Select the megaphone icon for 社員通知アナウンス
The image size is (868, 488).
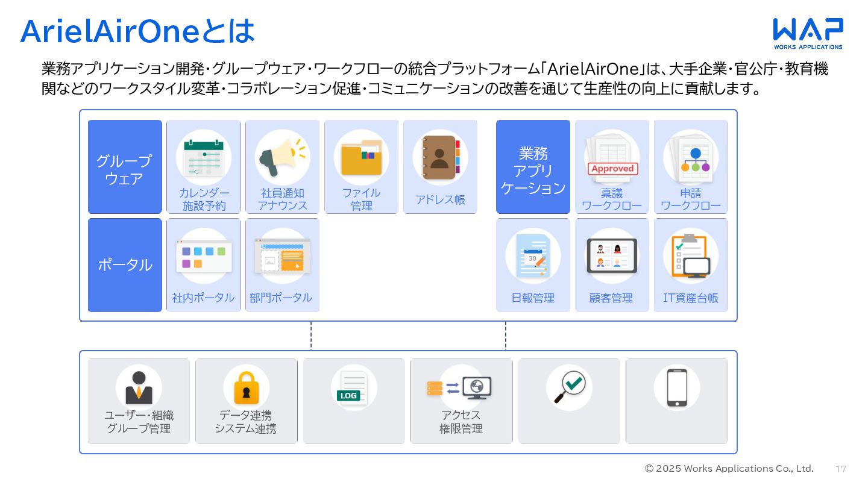tap(283, 156)
